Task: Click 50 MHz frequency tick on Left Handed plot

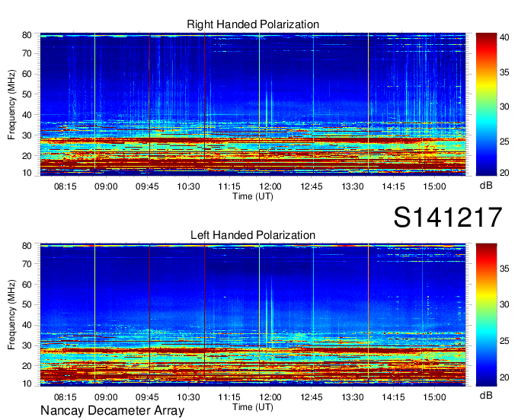Action: click(27, 304)
